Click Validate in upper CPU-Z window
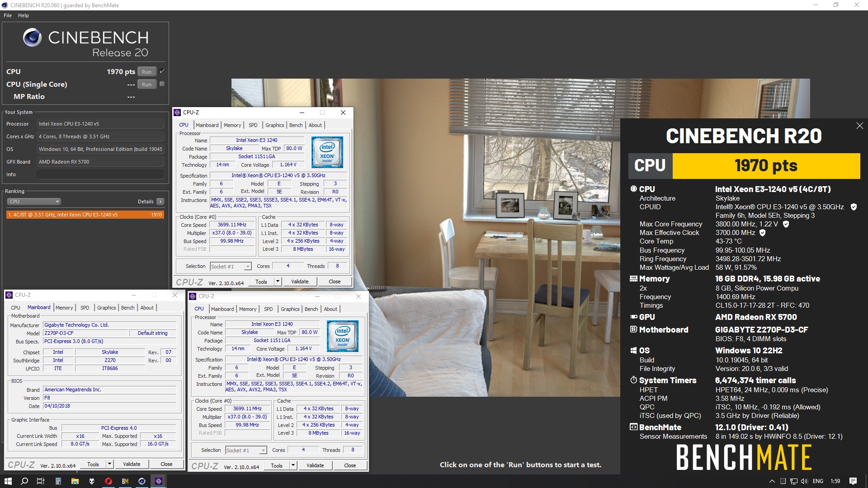This screenshot has width=868, height=488. coord(300,282)
